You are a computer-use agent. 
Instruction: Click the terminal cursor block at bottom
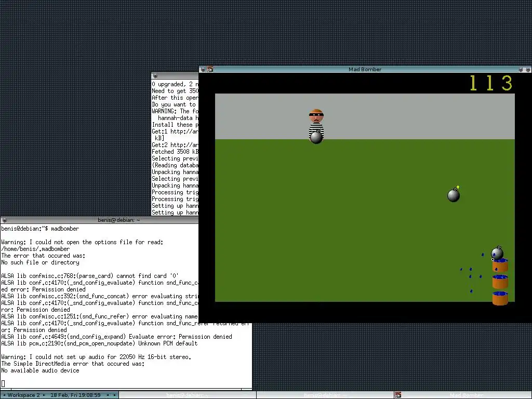pyautogui.click(x=3, y=384)
